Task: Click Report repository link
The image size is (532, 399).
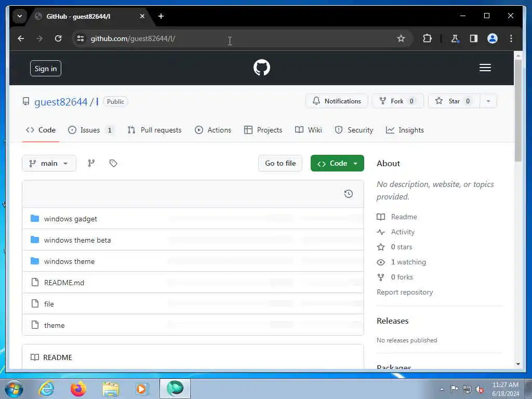Action: [405, 292]
